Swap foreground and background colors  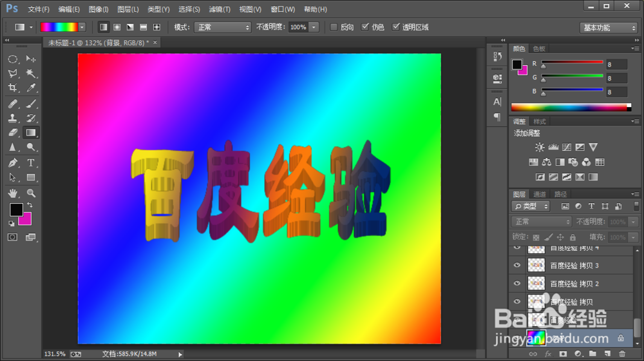[x=30, y=205]
